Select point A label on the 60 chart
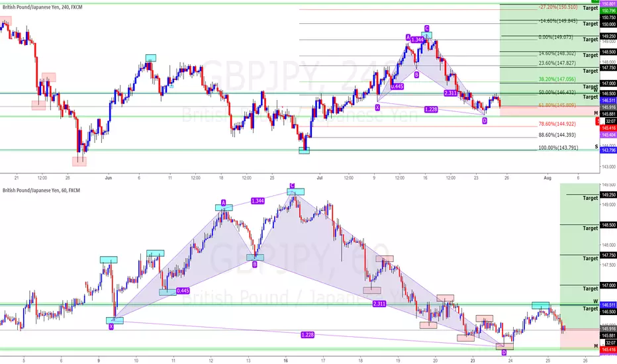Viewport: 617px width, 364px height. [x=224, y=203]
